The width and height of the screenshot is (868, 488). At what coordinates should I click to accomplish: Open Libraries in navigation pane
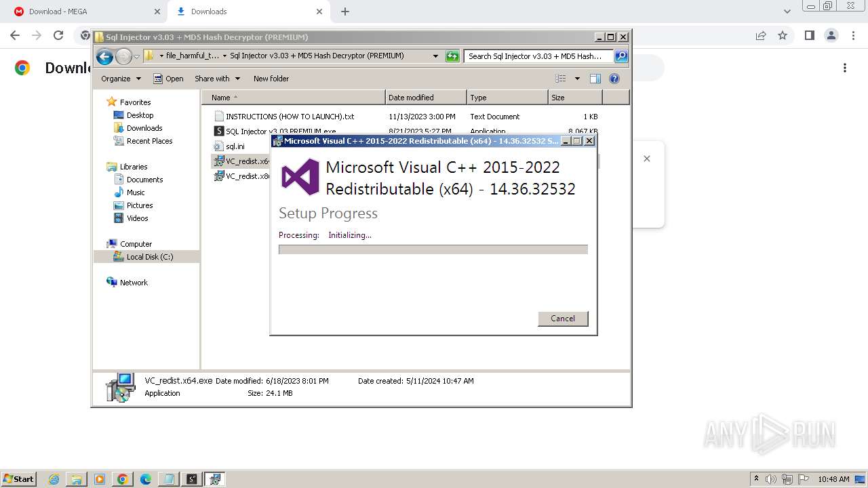click(134, 167)
